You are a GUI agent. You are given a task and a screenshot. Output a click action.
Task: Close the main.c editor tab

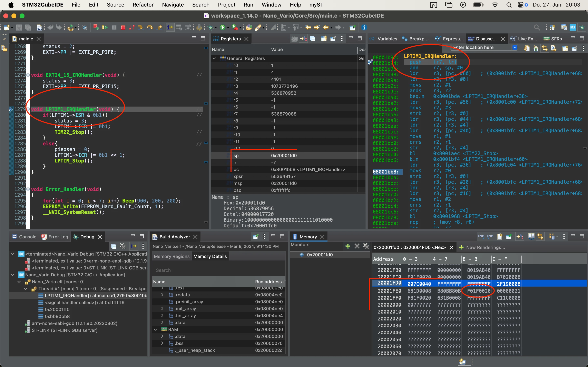click(38, 39)
